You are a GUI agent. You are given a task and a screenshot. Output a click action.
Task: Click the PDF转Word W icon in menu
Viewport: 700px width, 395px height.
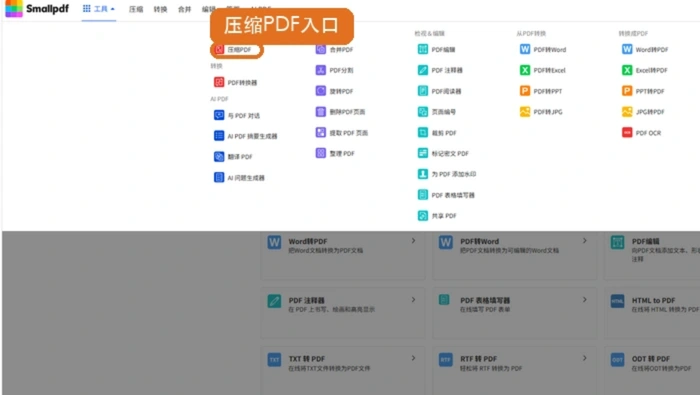pyautogui.click(x=525, y=49)
